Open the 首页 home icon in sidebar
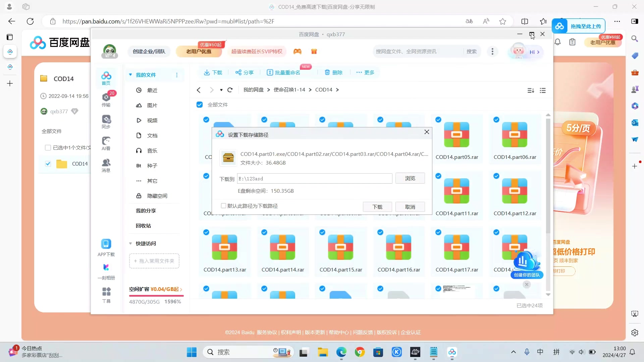This screenshot has width=644, height=362. click(106, 78)
